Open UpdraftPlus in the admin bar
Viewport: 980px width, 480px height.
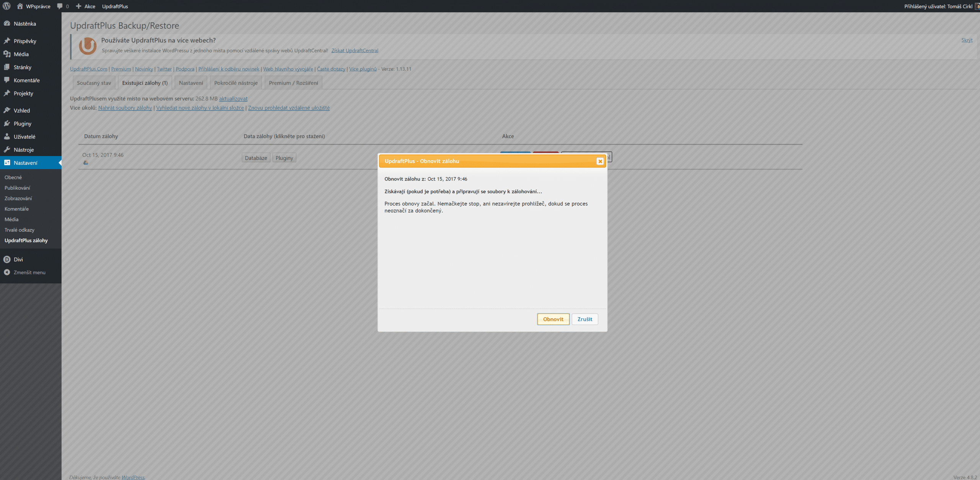(x=115, y=6)
